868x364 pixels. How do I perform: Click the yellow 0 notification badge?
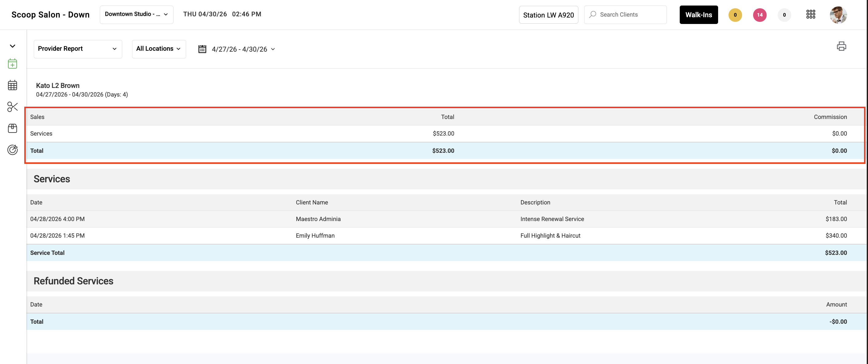pos(735,15)
